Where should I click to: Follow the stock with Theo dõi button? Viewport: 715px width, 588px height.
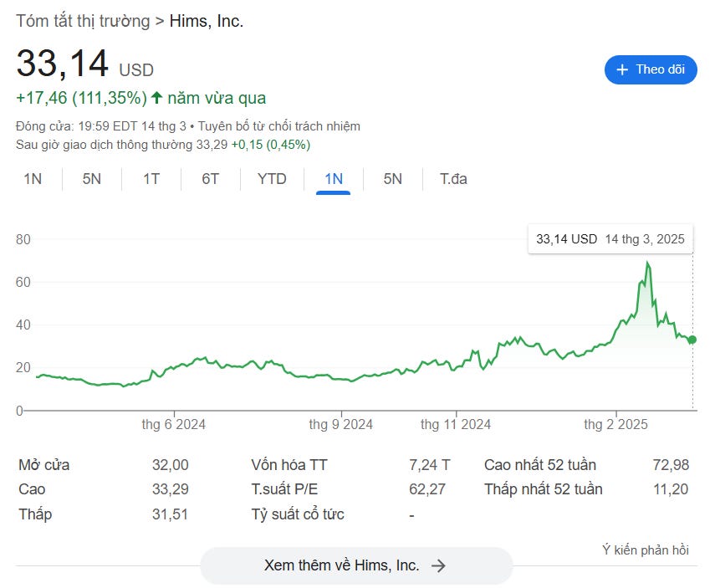(x=651, y=69)
